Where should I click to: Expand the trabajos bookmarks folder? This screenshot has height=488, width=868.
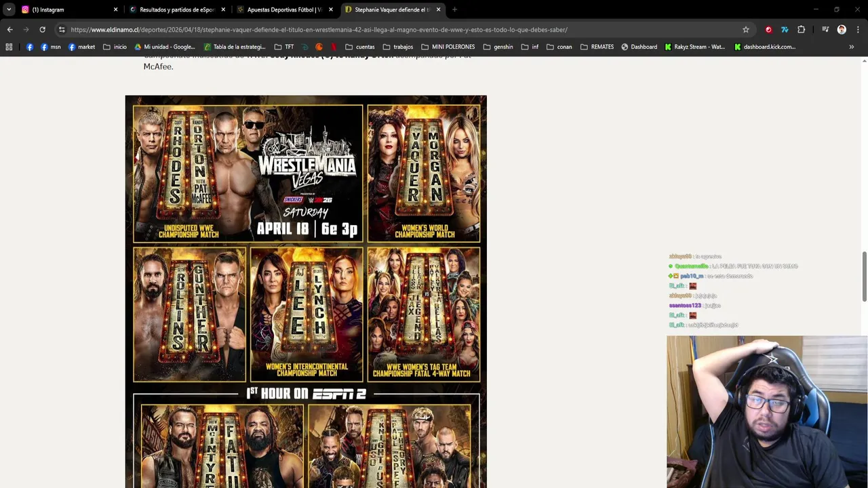click(398, 47)
